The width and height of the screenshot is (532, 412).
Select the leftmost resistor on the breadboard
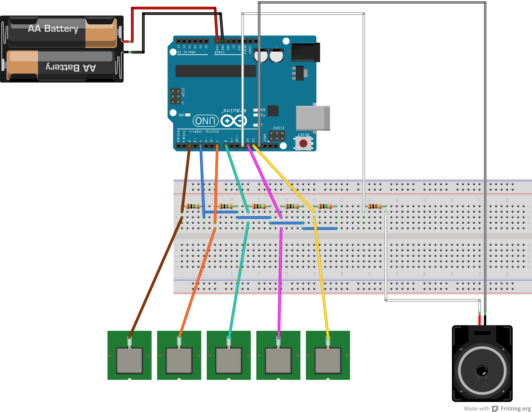pyautogui.click(x=193, y=206)
